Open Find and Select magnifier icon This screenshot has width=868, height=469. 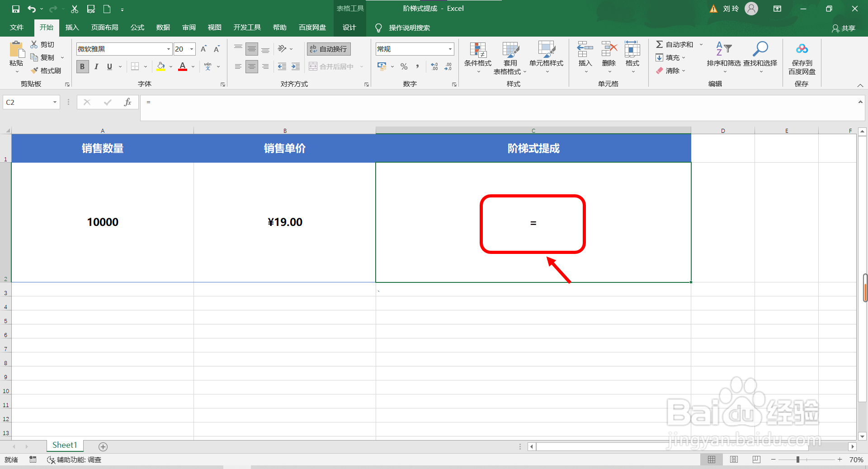pyautogui.click(x=760, y=49)
